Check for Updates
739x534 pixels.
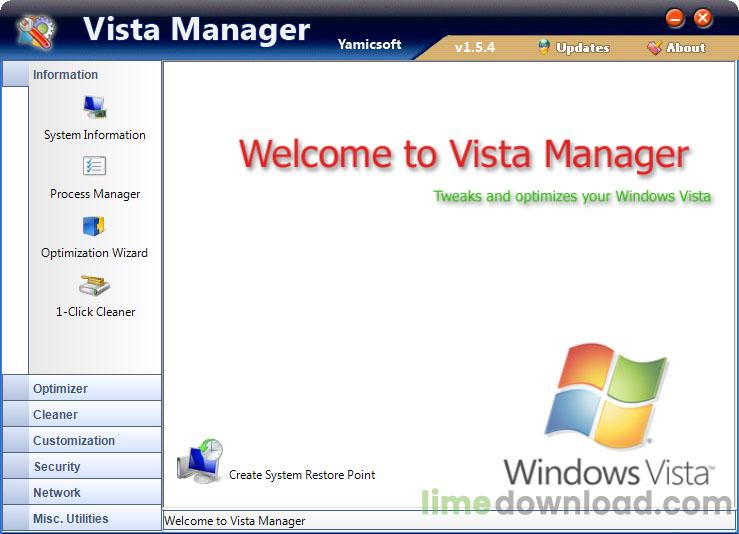pyautogui.click(x=583, y=48)
